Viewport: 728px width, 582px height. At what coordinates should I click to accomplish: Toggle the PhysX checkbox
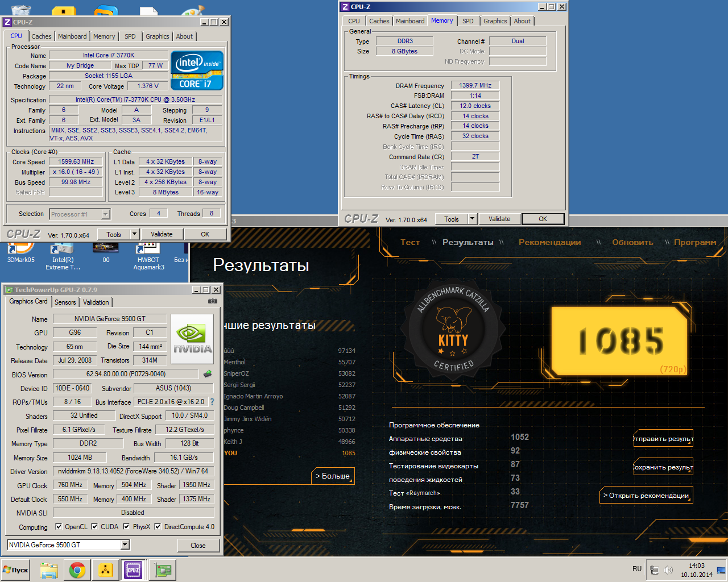point(126,527)
